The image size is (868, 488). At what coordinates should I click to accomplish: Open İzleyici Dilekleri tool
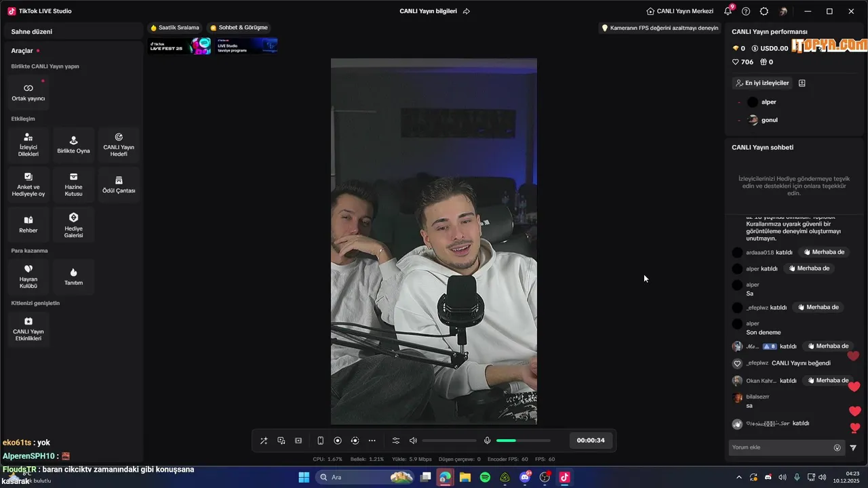click(x=28, y=145)
